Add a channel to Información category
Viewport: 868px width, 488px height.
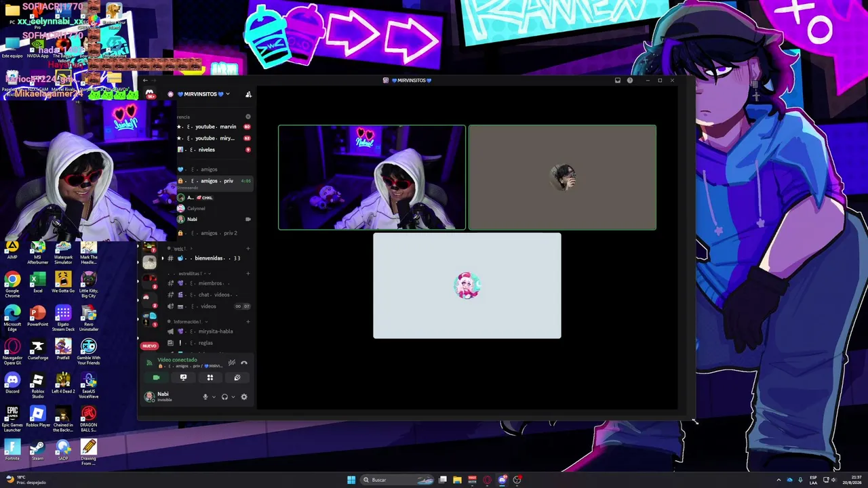tap(248, 322)
